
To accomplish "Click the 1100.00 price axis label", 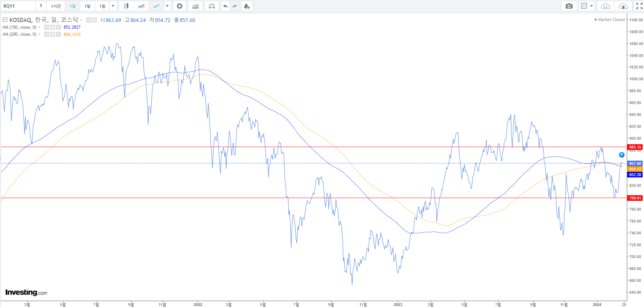I will pos(636,20).
